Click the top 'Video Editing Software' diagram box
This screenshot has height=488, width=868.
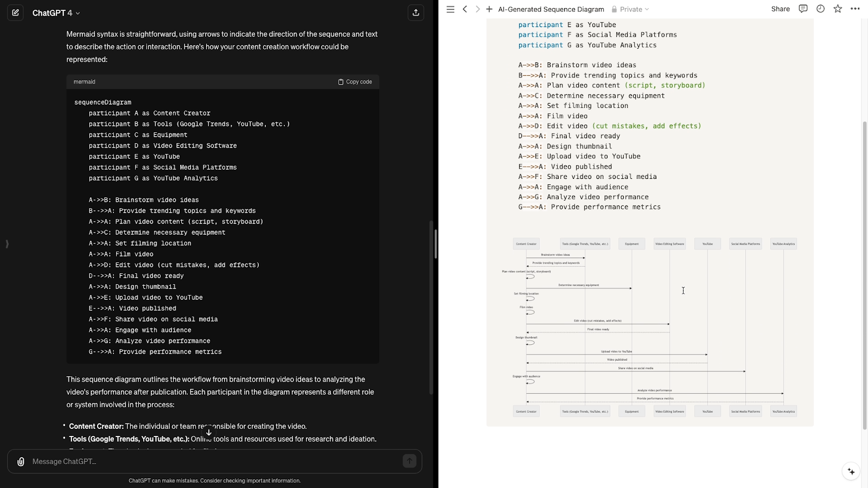(x=669, y=244)
